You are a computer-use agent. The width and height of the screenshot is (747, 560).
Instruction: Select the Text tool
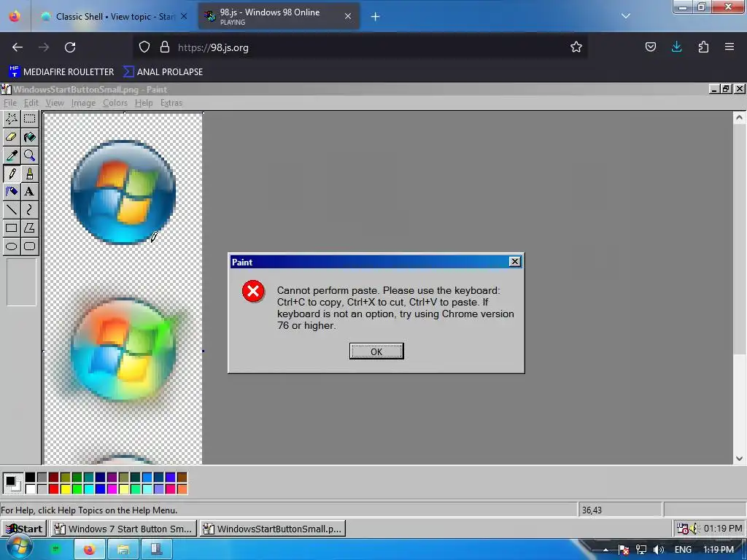point(29,192)
